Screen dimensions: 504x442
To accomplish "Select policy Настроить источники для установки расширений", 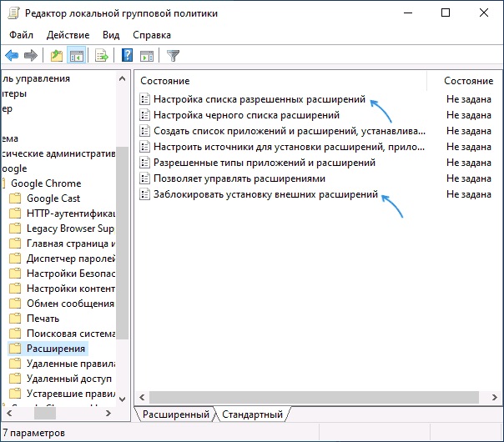I will click(x=290, y=147).
